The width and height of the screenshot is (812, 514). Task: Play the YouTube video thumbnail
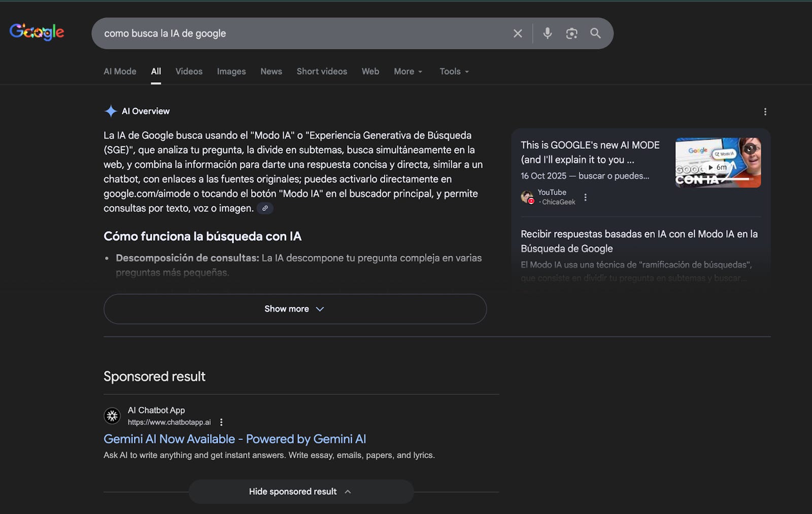coord(718,163)
